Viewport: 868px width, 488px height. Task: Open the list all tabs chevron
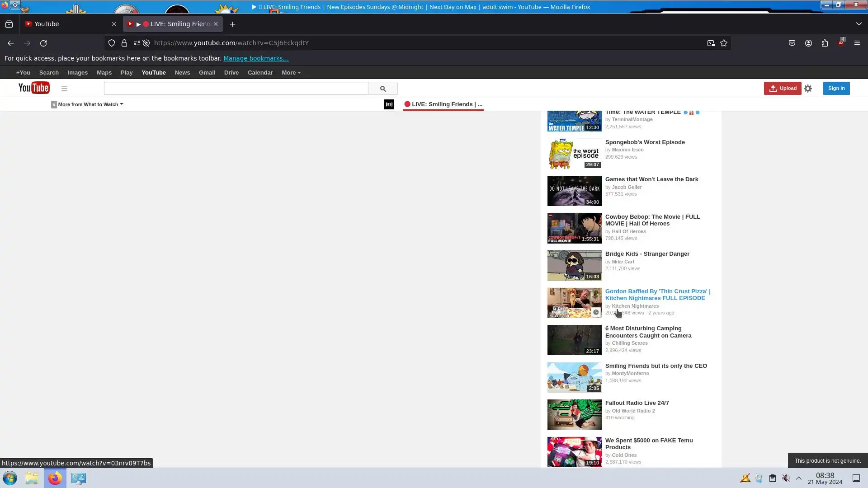tap(859, 24)
